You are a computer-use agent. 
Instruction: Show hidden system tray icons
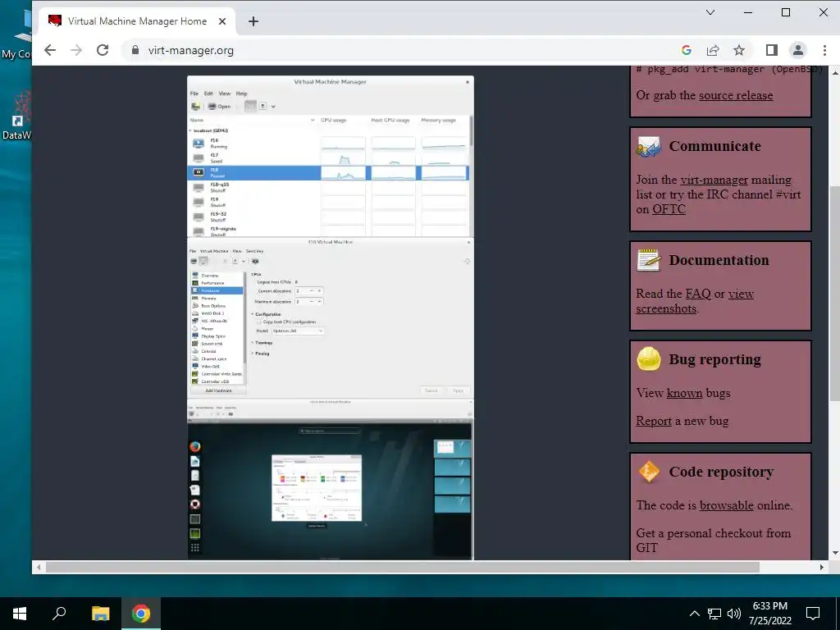694,614
